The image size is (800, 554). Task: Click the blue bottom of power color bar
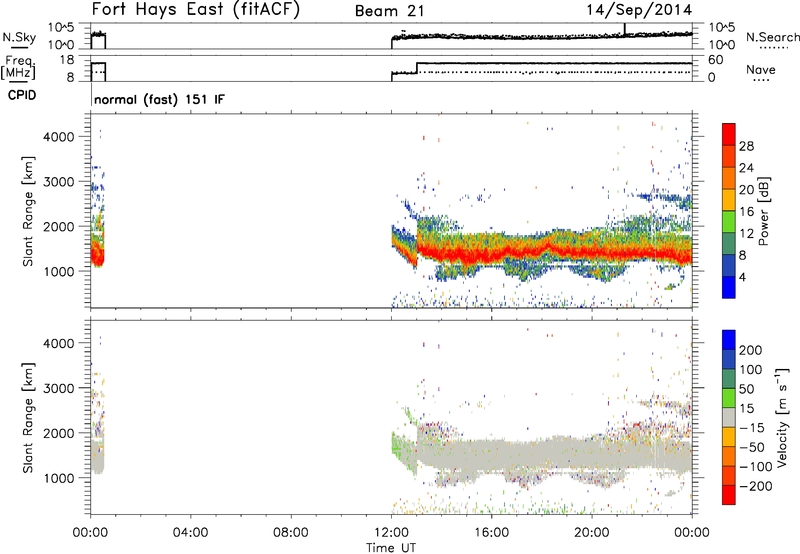729,287
